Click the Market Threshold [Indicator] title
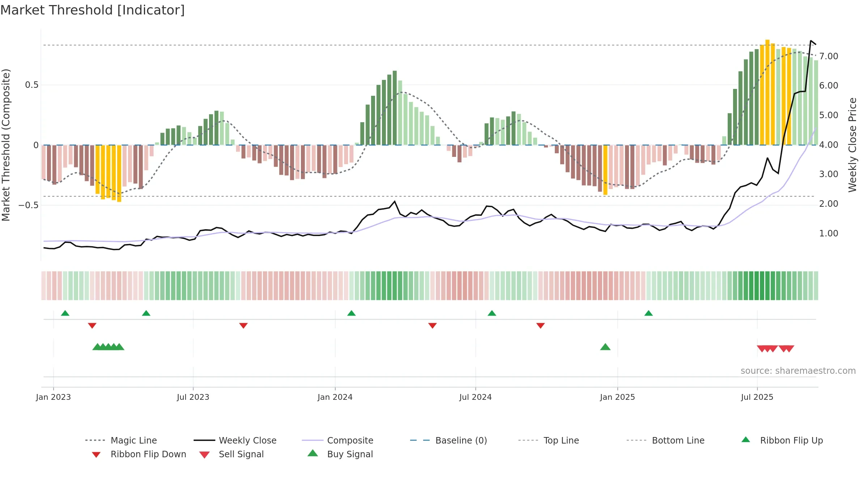The height and width of the screenshot is (488, 868). [93, 10]
